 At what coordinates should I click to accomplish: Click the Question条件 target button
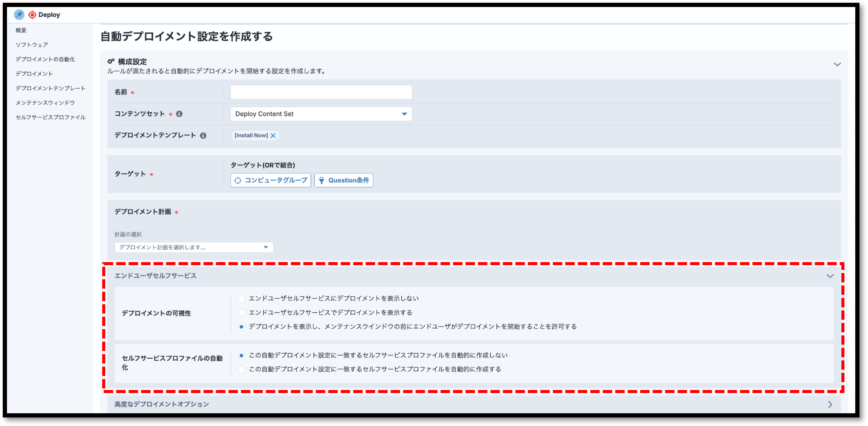coord(343,180)
